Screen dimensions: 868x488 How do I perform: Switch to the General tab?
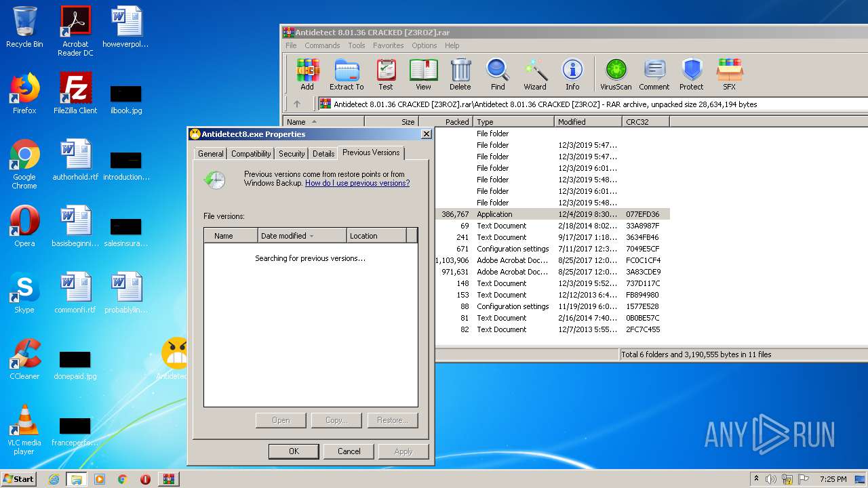(x=210, y=154)
